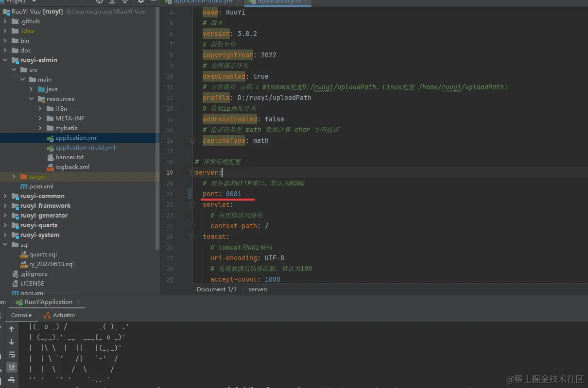The width and height of the screenshot is (588, 388).
Task: Click the quartz.sql file icon
Action: point(24,254)
